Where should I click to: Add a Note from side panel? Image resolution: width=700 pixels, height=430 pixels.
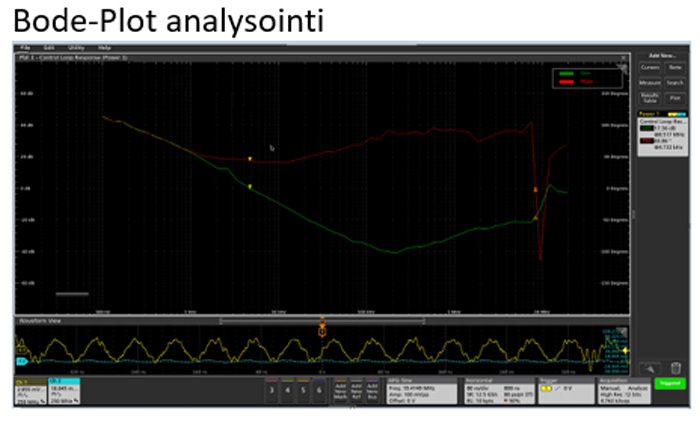[675, 67]
